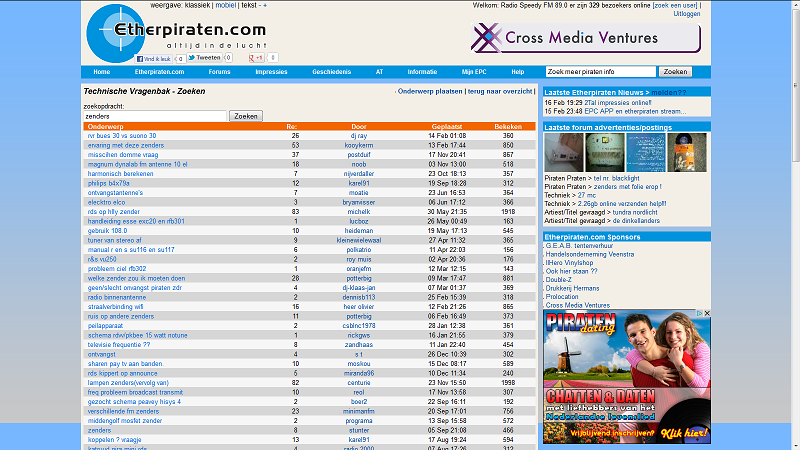Open sponsor 'Handelsonderneming Veenstra'
Viewport: 800px width, 450px height.
(590, 254)
